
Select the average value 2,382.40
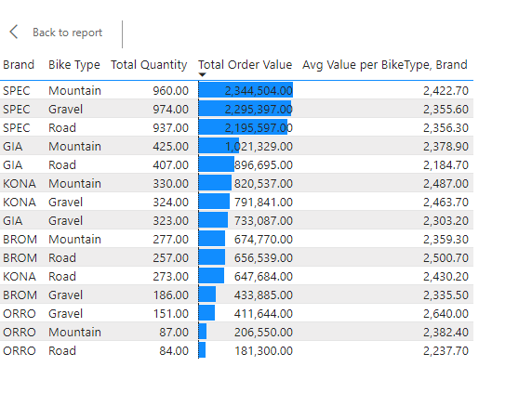[x=446, y=333]
